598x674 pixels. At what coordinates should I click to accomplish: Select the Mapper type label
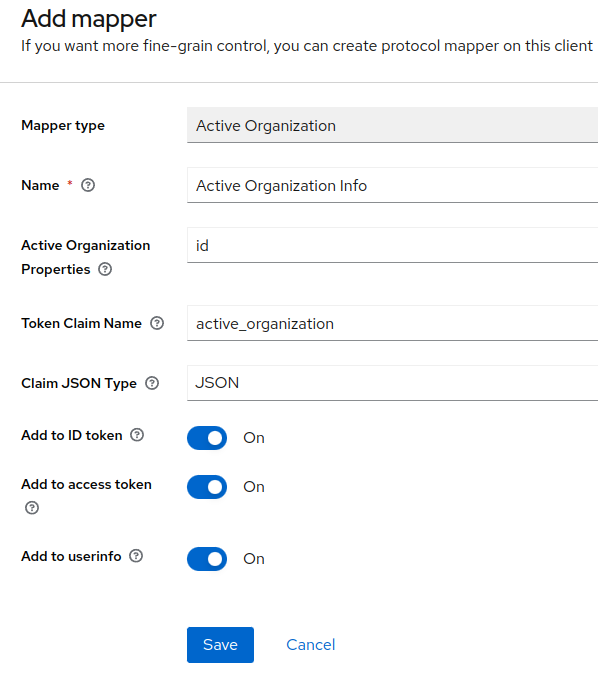[x=63, y=126]
